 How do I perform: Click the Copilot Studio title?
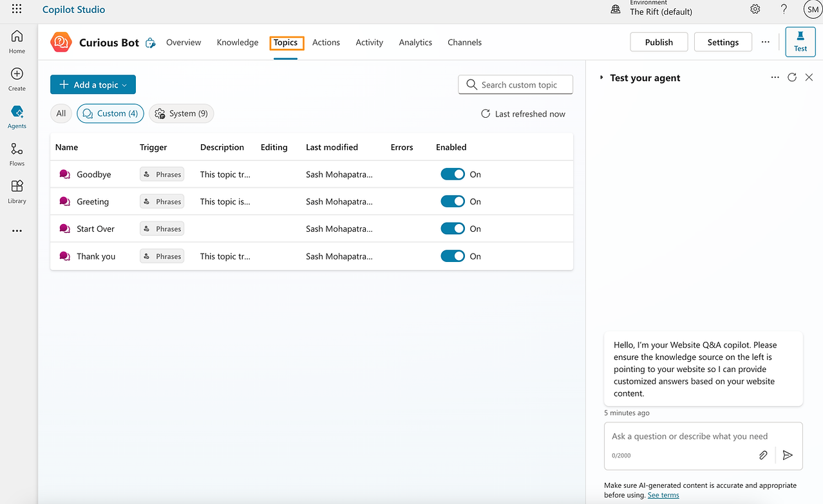coord(73,10)
